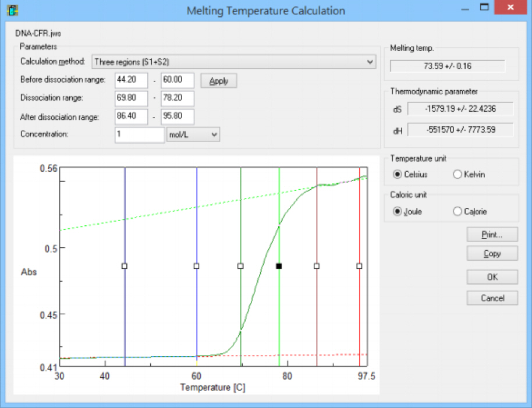Click the Concentration value input field

pos(140,135)
